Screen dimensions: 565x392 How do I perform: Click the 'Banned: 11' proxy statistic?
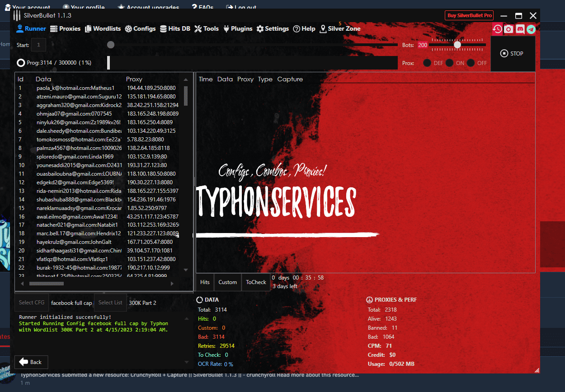(x=383, y=328)
